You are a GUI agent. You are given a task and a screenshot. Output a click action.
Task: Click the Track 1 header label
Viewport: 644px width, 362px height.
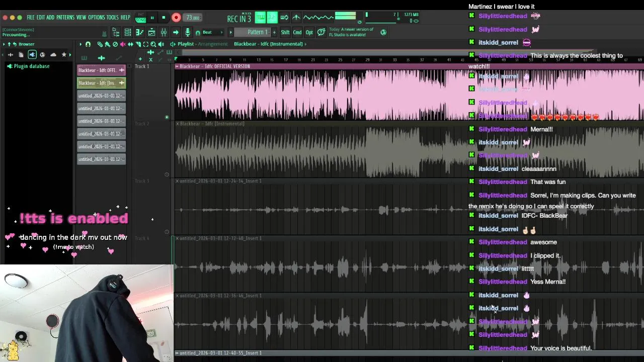pos(142,66)
